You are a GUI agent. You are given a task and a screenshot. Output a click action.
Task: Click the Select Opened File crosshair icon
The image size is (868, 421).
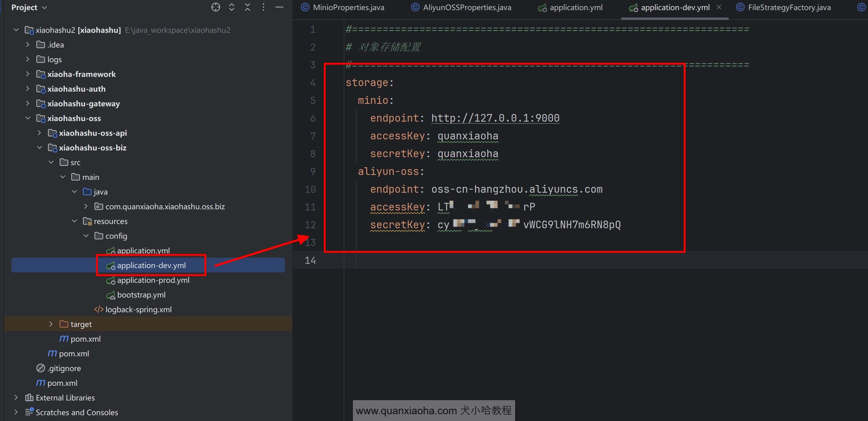tap(216, 7)
